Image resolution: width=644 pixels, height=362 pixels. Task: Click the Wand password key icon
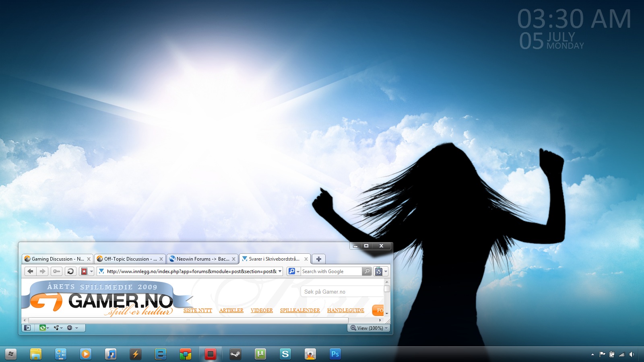pos(56,271)
